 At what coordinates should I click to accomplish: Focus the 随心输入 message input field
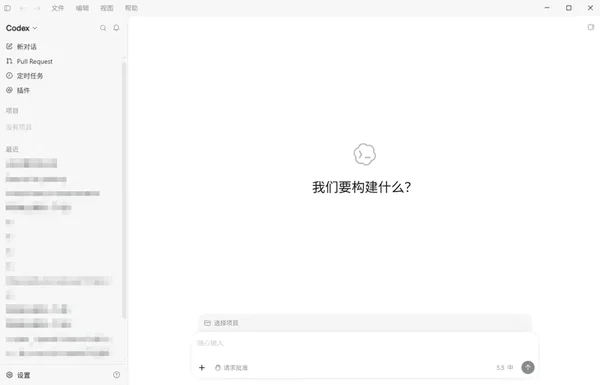tap(365, 343)
